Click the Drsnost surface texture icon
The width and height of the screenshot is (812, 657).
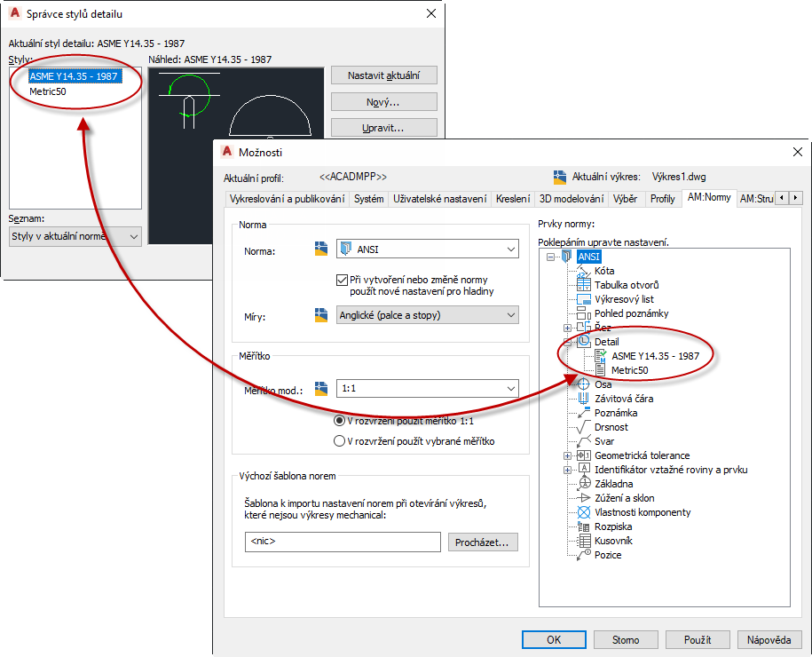[x=584, y=427]
